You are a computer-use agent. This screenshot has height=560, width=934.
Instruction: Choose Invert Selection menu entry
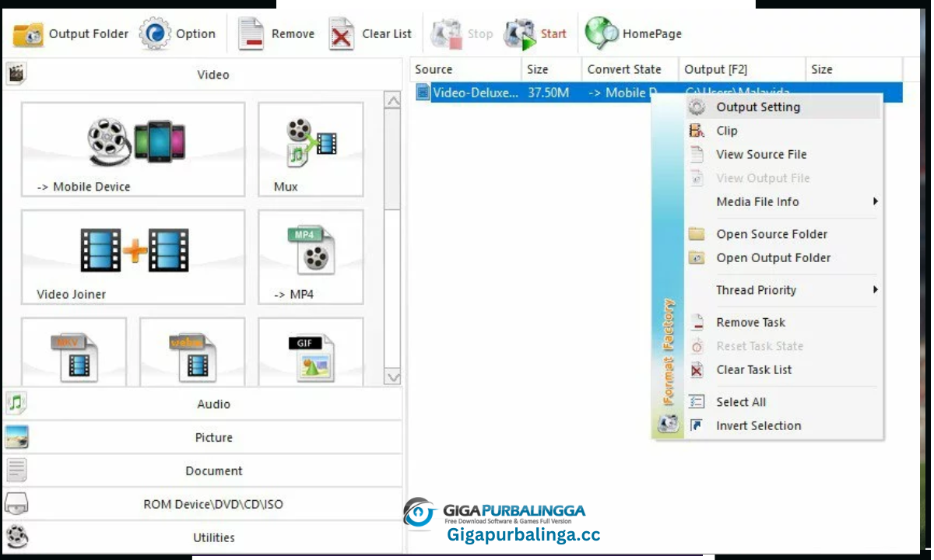(x=783, y=425)
